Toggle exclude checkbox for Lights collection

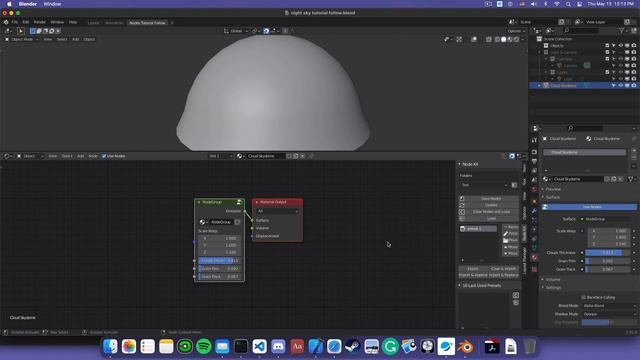(607, 72)
